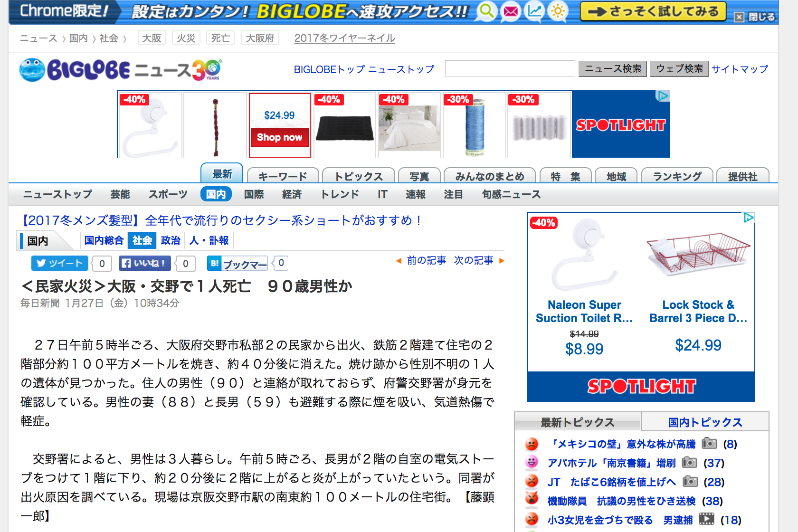Select トレンド in the category bar

coord(340,194)
